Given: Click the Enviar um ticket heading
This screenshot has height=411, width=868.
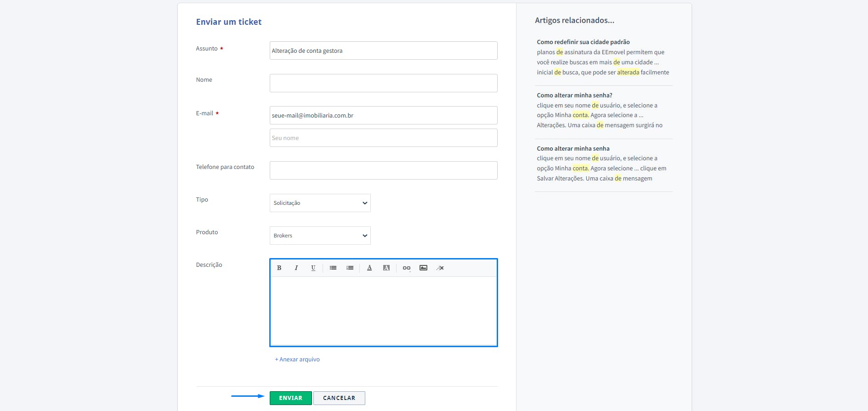Looking at the screenshot, I should point(229,22).
